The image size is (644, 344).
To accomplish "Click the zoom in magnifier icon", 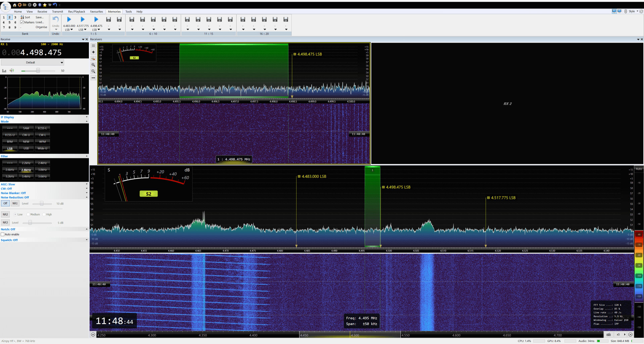I will [93, 65].
